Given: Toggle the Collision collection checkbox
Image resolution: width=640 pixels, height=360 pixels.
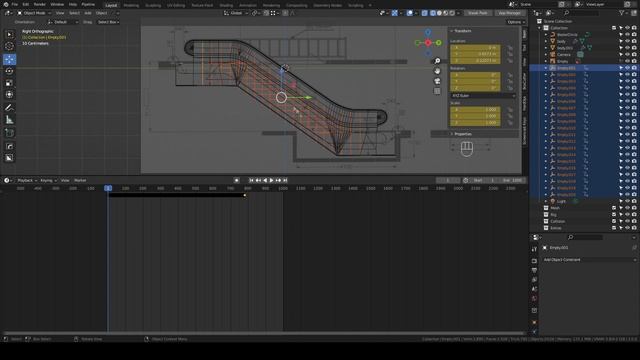Looking at the screenshot, I should [x=614, y=221].
